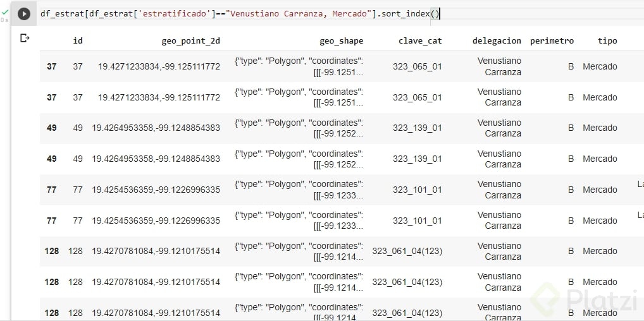Select the first 323_139_01 cell
The height and width of the screenshot is (321, 644).
pos(417,128)
